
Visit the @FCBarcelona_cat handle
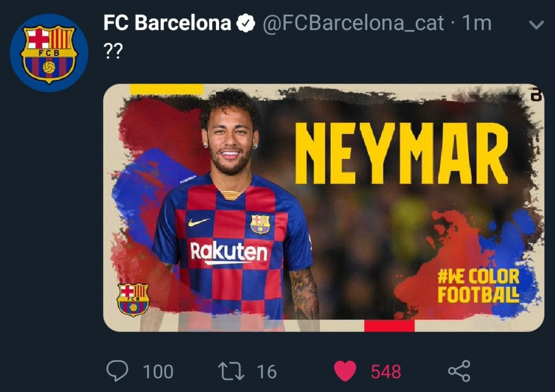(353, 24)
